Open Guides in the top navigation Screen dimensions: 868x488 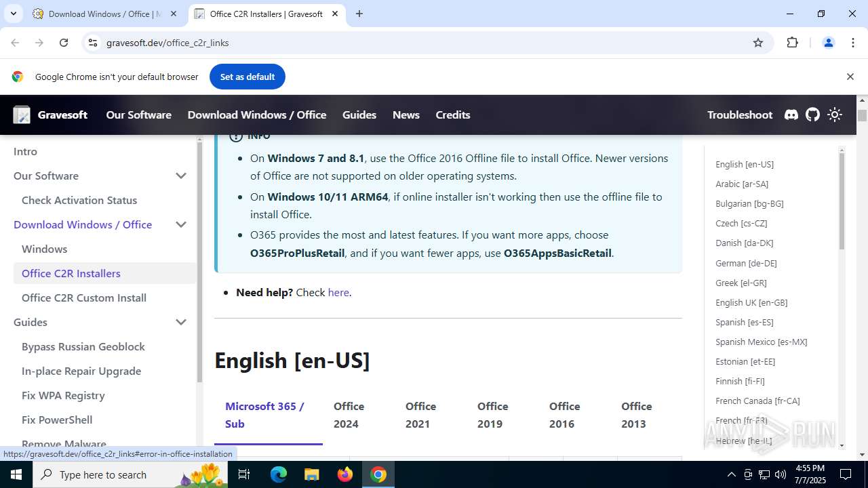[359, 115]
